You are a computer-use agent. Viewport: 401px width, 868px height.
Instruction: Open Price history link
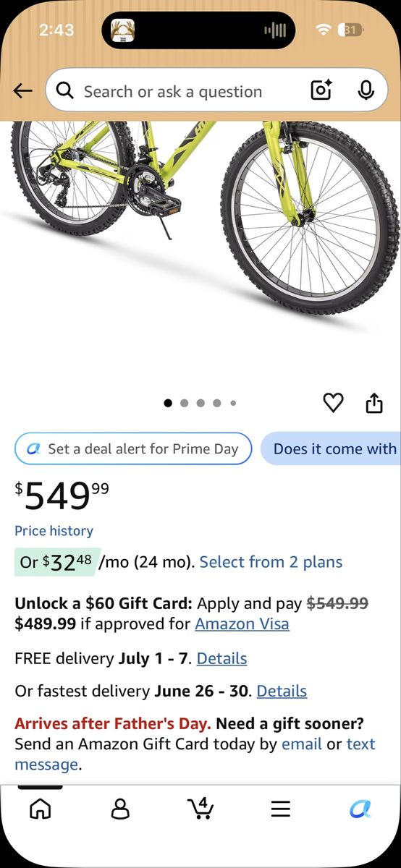[x=54, y=531]
